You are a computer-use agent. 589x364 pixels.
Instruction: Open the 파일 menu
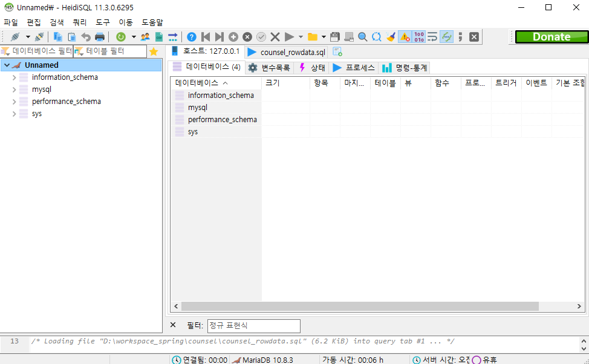(x=10, y=22)
